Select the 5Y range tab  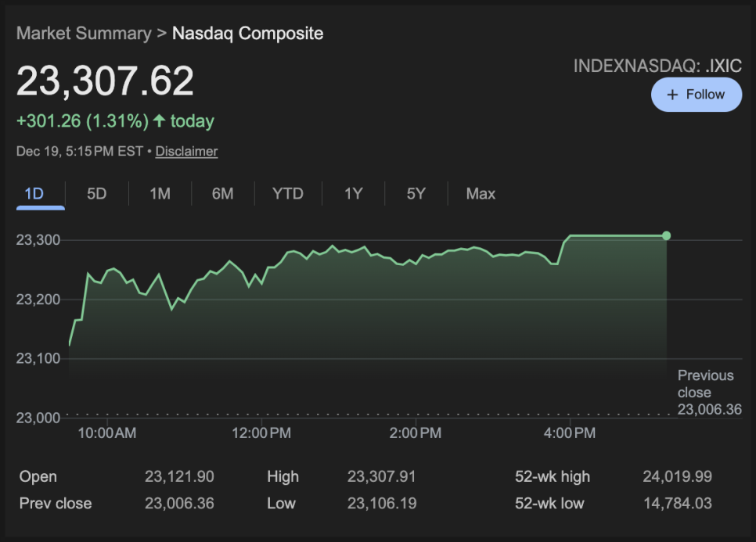416,194
